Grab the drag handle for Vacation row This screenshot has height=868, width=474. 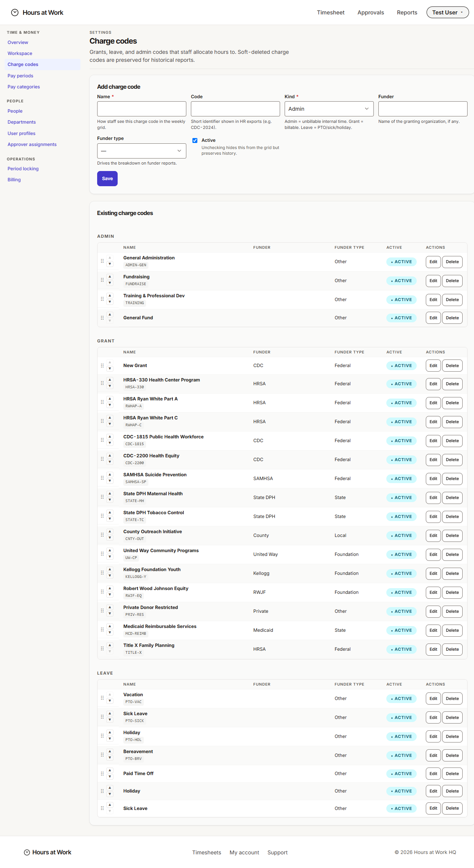point(102,698)
